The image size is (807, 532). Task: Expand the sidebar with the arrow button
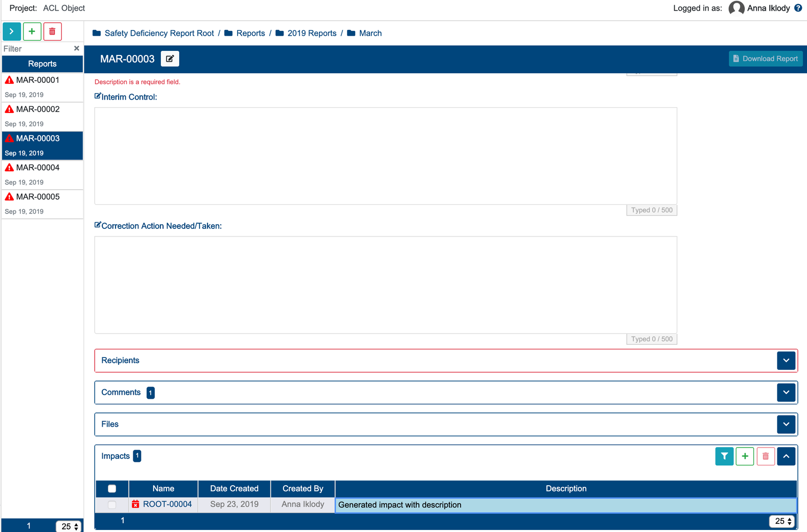(x=11, y=32)
